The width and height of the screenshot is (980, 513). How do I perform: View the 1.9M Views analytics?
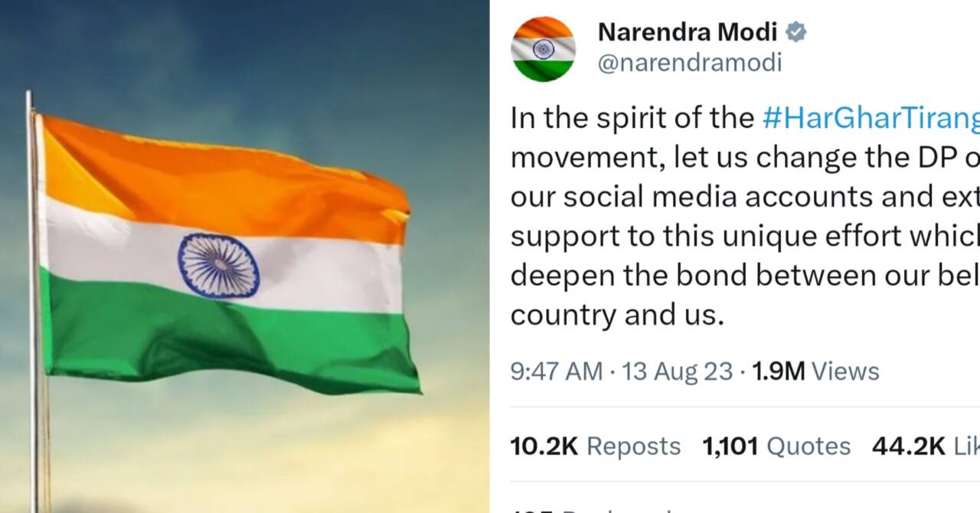[815, 371]
